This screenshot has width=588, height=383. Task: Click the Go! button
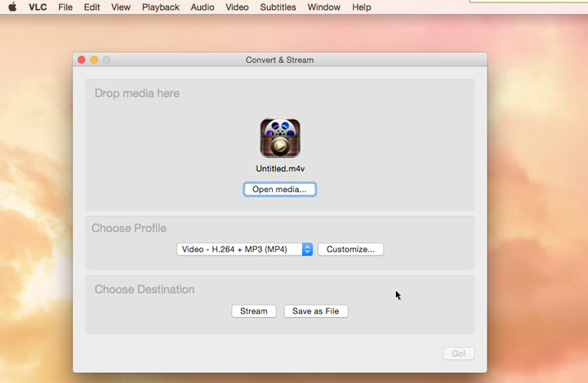coord(459,354)
